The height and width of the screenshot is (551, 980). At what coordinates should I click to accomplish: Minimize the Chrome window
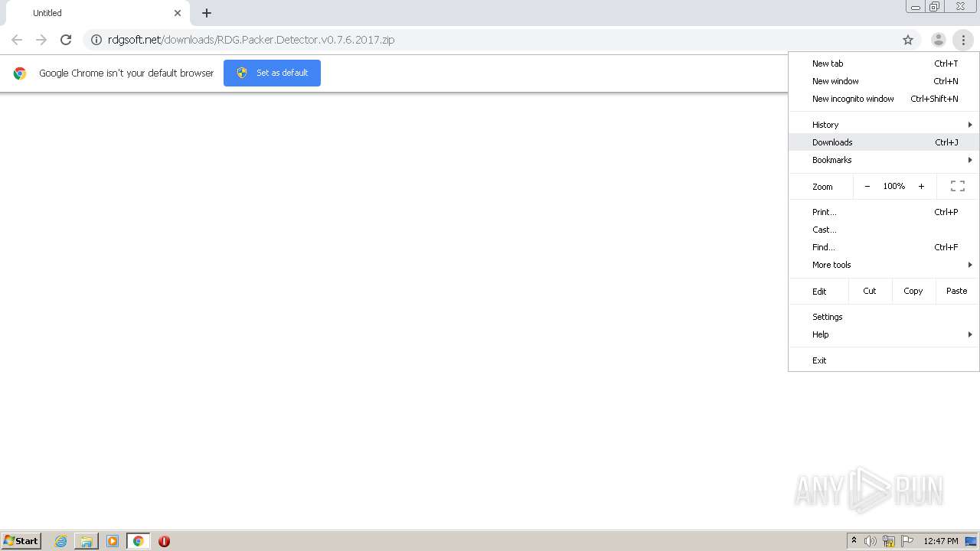tap(916, 7)
